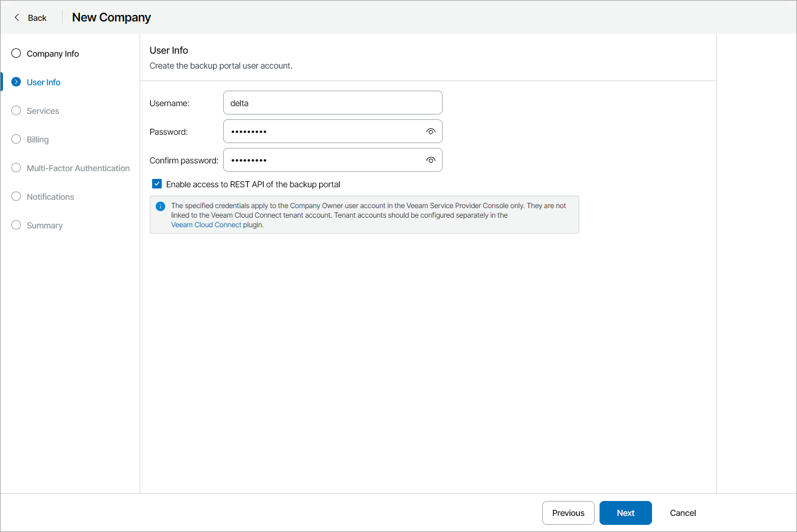Open the Veeam Cloud Connect link
The image size is (797, 532).
206,225
